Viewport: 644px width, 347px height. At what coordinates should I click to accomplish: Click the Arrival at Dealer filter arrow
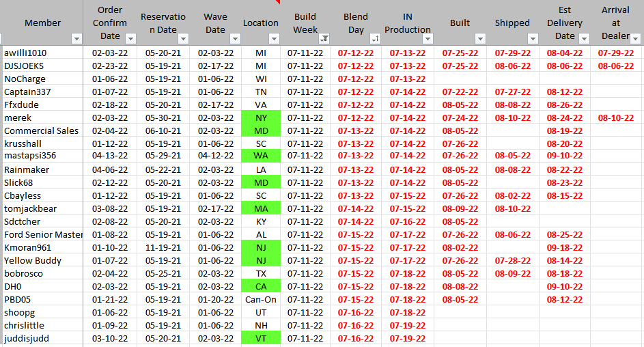click(636, 38)
